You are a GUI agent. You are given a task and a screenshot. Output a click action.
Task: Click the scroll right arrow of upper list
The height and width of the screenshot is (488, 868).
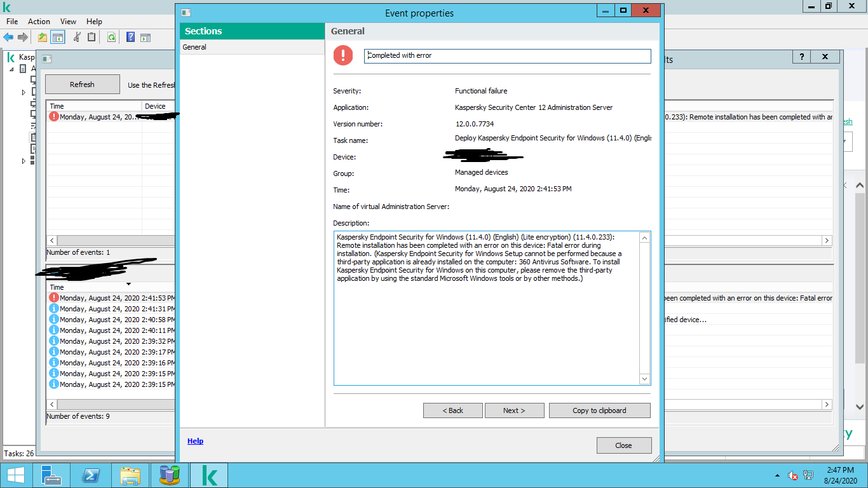click(x=827, y=241)
